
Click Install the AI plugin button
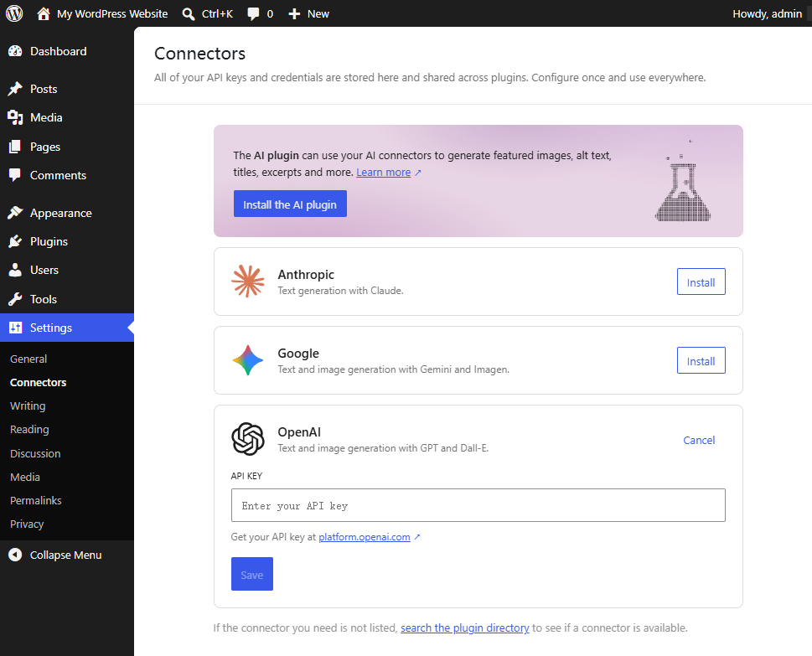290,204
